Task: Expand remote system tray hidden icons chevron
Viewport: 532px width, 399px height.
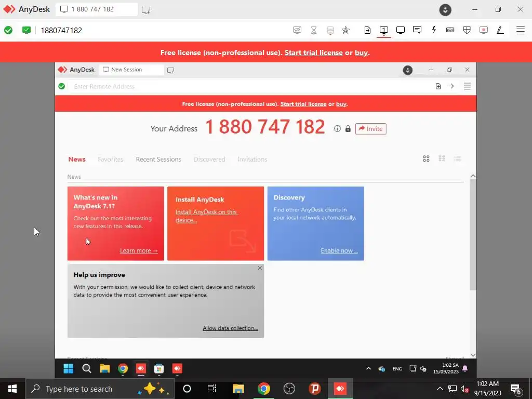Action: 368,368
